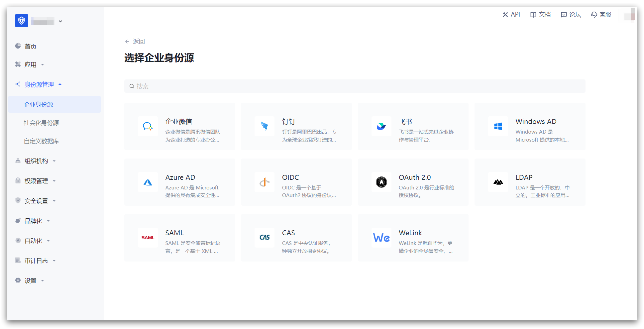The width and height of the screenshot is (644, 329).
Task: Go to 首页 from the sidebar
Action: point(30,47)
